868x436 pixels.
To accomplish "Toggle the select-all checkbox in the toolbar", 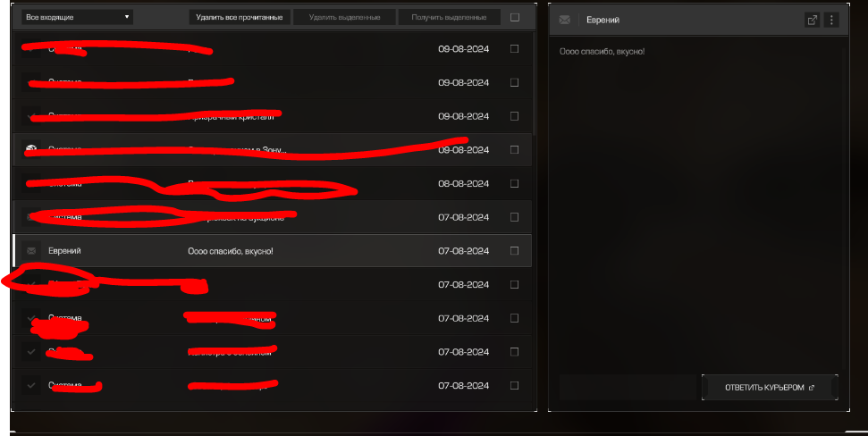I will [515, 17].
